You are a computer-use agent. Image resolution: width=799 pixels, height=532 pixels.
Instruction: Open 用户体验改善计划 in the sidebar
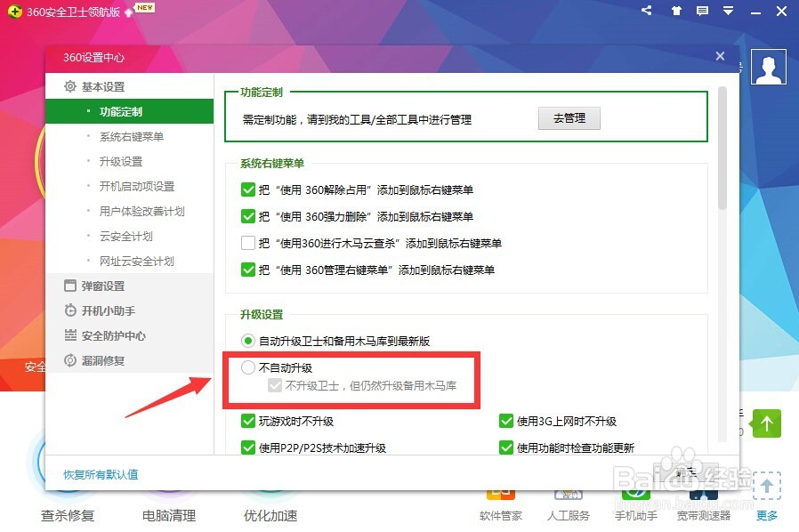[x=141, y=211]
